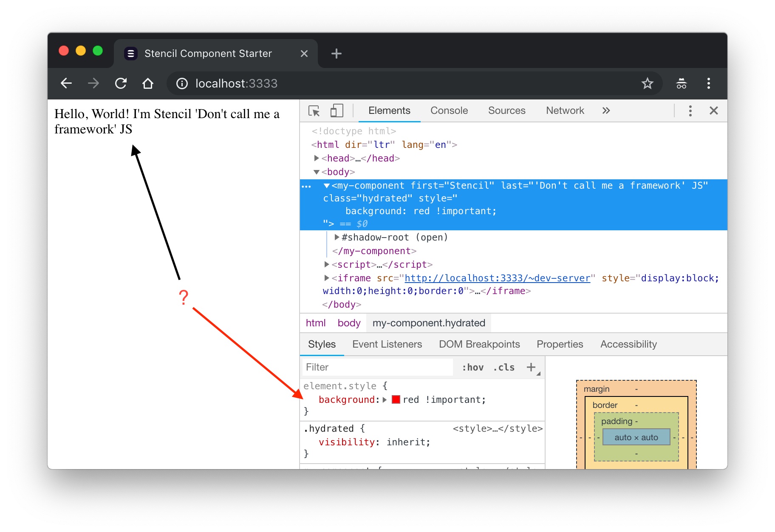Viewport: 775px width, 532px height.
Task: Click the .hydrated selector text
Action: point(329,428)
